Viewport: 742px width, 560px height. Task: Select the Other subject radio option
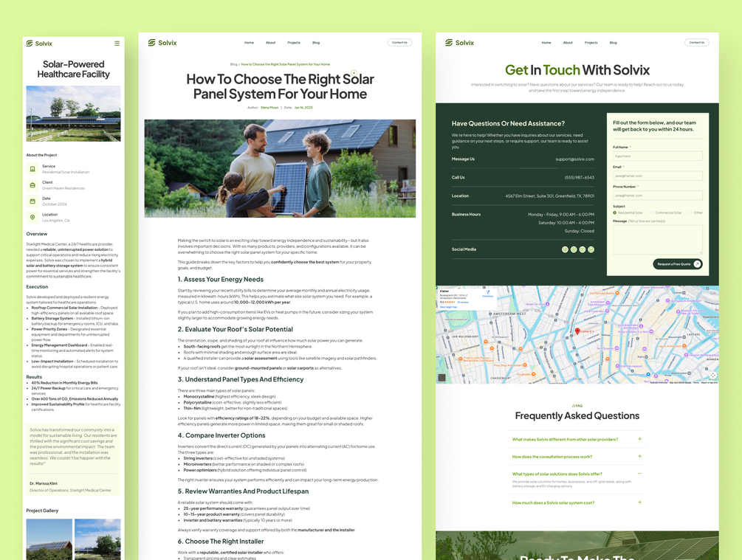tap(690, 212)
